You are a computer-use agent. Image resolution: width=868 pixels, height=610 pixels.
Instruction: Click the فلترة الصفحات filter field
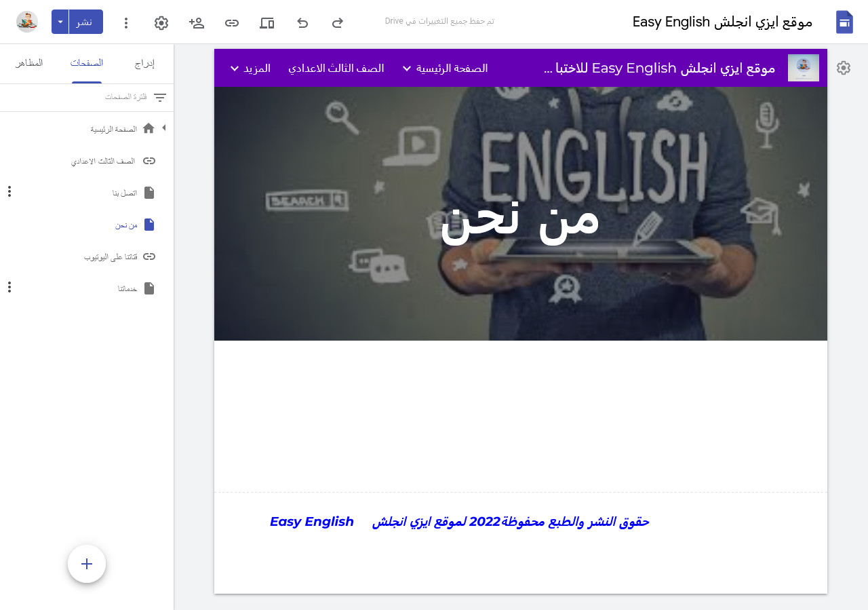[125, 98]
